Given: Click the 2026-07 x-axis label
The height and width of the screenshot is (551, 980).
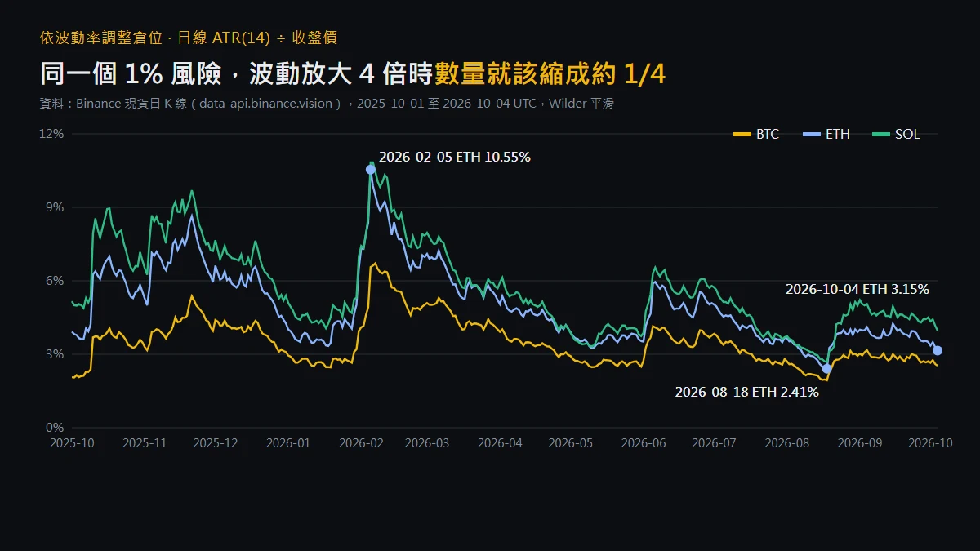Looking at the screenshot, I should [x=714, y=443].
